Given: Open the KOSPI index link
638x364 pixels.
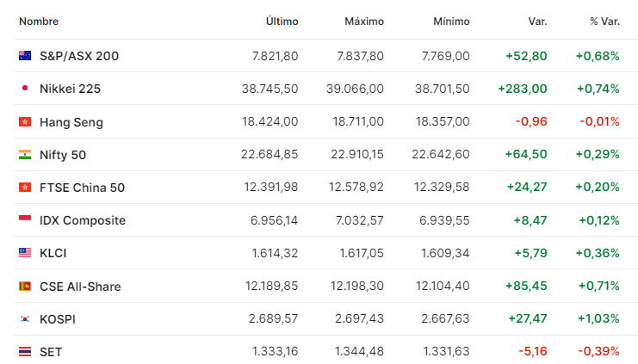Looking at the screenshot, I should pyautogui.click(x=58, y=319).
